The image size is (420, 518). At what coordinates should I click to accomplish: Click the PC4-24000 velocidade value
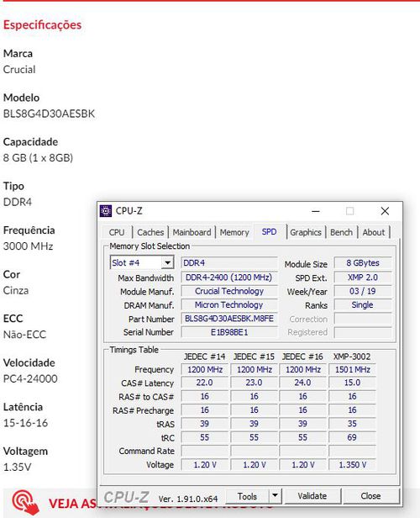pyautogui.click(x=30, y=378)
